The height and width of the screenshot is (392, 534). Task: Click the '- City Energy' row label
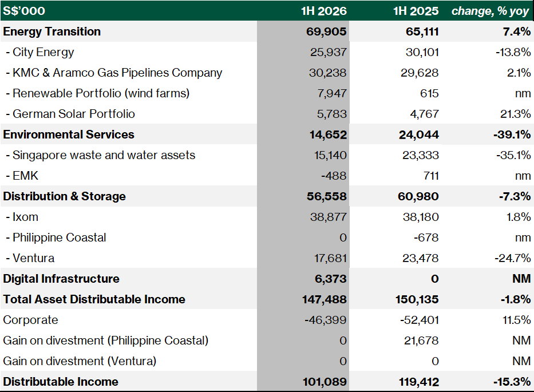[40, 52]
